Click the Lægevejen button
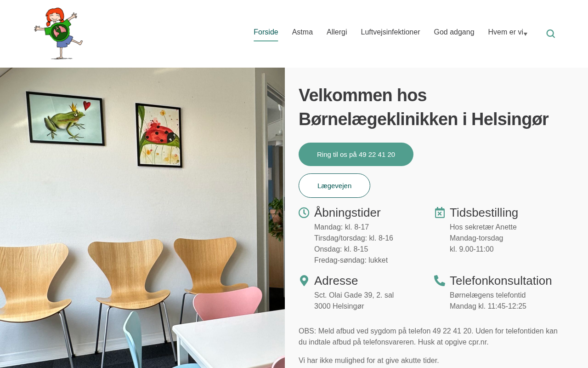This screenshot has width=588, height=368. pyautogui.click(x=334, y=186)
